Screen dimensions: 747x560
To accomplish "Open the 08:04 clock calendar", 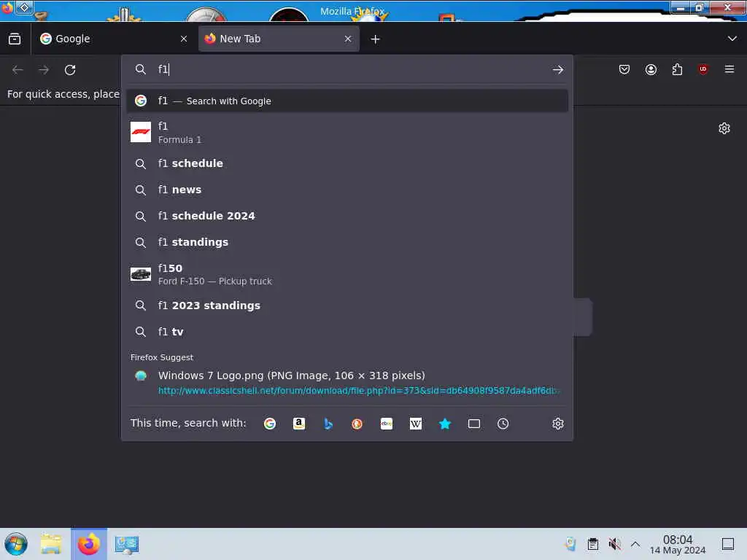I will point(678,544).
